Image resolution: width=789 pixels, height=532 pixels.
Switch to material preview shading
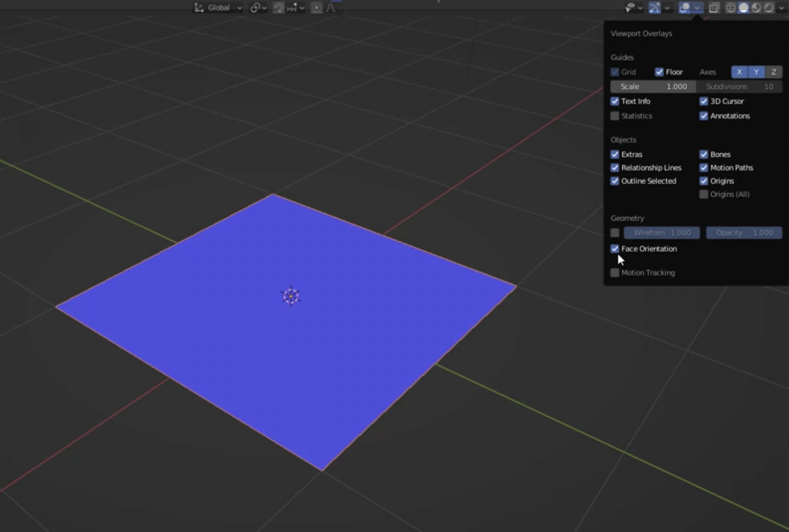coord(756,8)
